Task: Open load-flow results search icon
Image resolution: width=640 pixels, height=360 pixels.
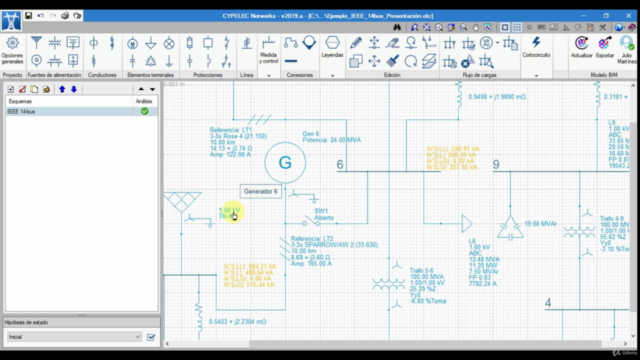Action: (x=486, y=62)
